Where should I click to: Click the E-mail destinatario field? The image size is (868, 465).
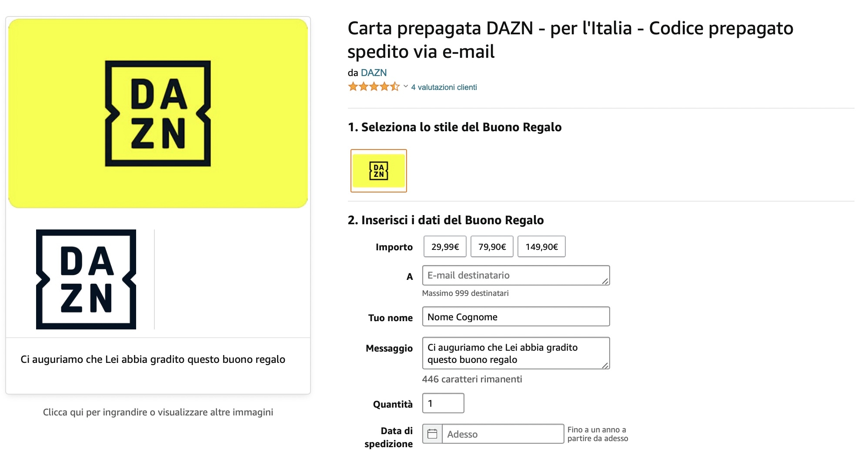[x=515, y=275]
